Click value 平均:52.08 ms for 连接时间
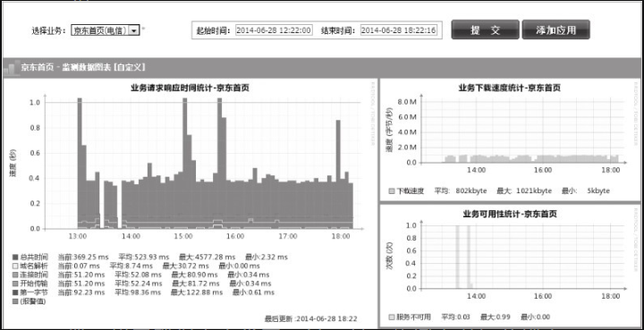Viewport: 644px width, 330px height. (x=138, y=275)
